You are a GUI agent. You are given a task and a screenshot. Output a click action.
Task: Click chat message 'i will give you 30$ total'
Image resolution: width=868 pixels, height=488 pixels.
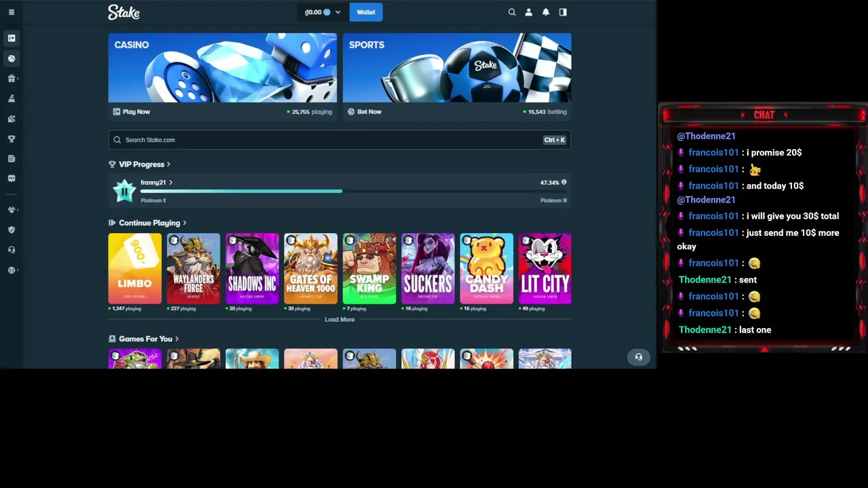coord(793,216)
